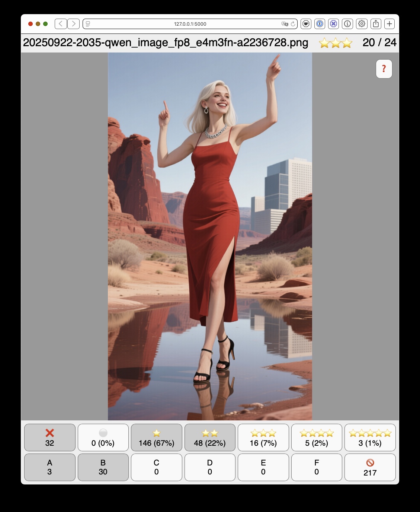The width and height of the screenshot is (420, 512).
Task: Open the red question mark help button
Action: 384,69
